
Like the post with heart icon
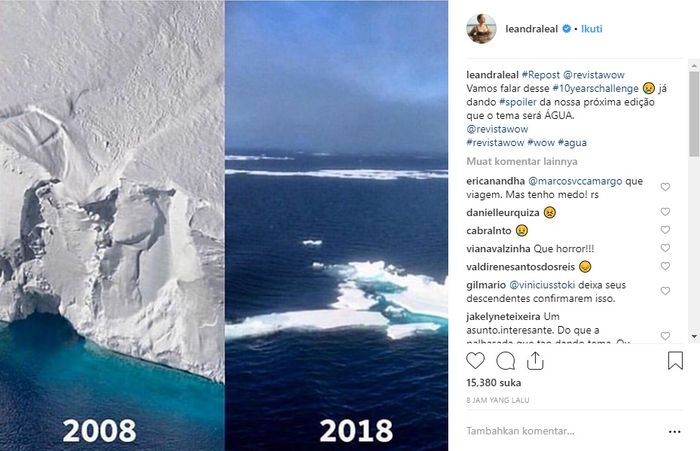pyautogui.click(x=475, y=361)
